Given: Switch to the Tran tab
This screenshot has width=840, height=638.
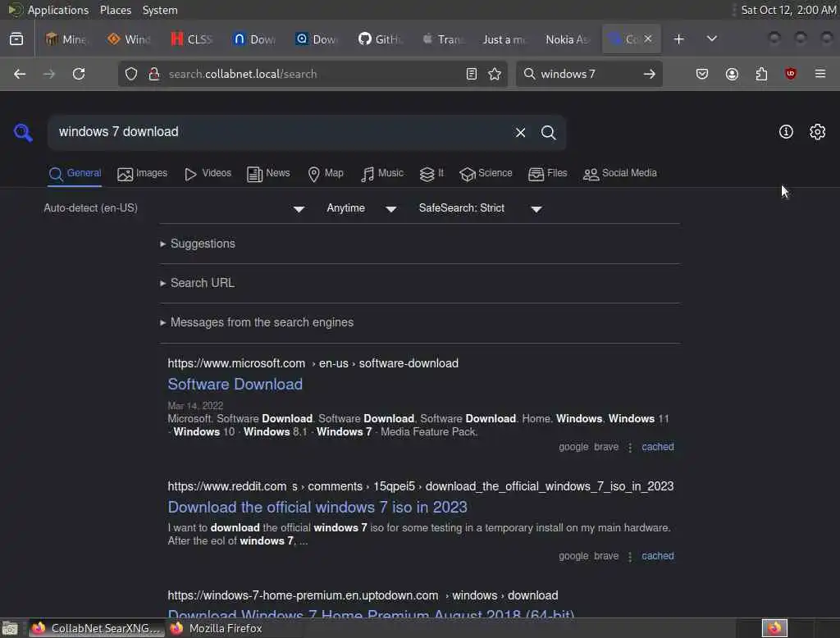Looking at the screenshot, I should click(x=442, y=39).
